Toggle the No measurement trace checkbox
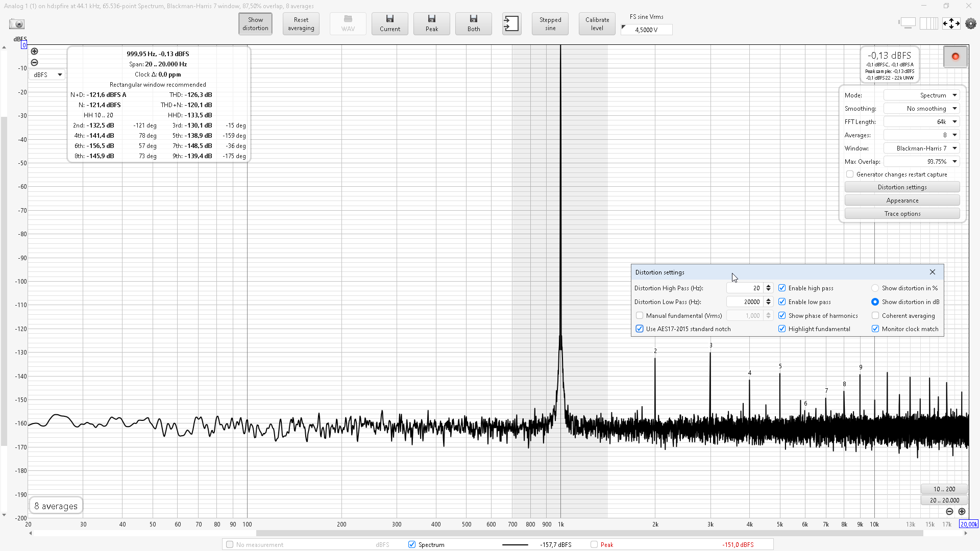This screenshot has height=551, width=980. click(x=230, y=544)
